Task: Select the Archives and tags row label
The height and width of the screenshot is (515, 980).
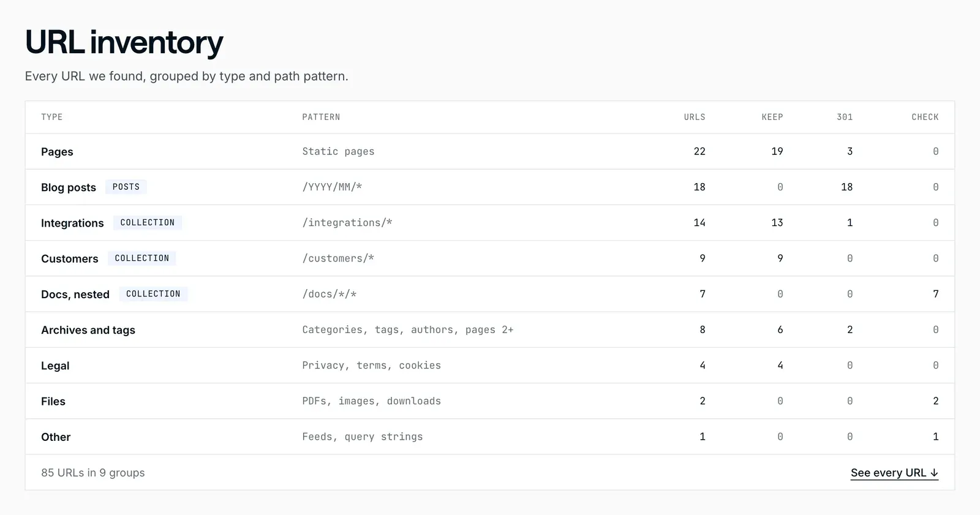Action: tap(88, 330)
